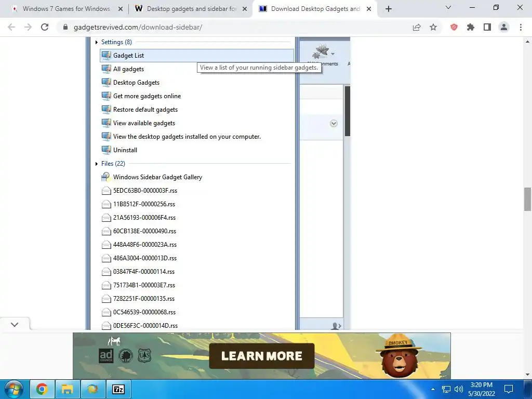Click file icon for 21A56193-000006F4.rss
Viewport: 532px width, 399px height.
coord(106,218)
